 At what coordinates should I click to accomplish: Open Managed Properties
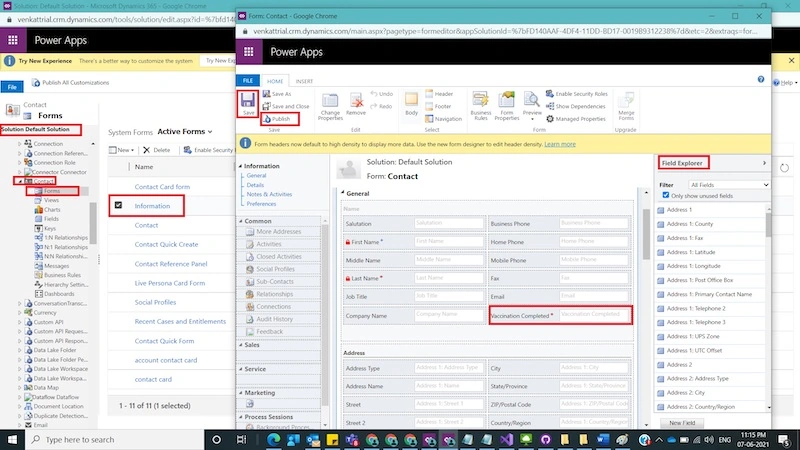(x=576, y=119)
